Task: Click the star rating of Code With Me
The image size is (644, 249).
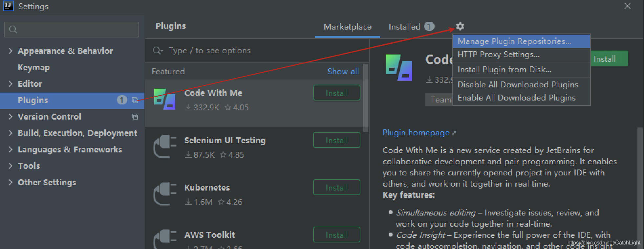Action: (x=237, y=107)
